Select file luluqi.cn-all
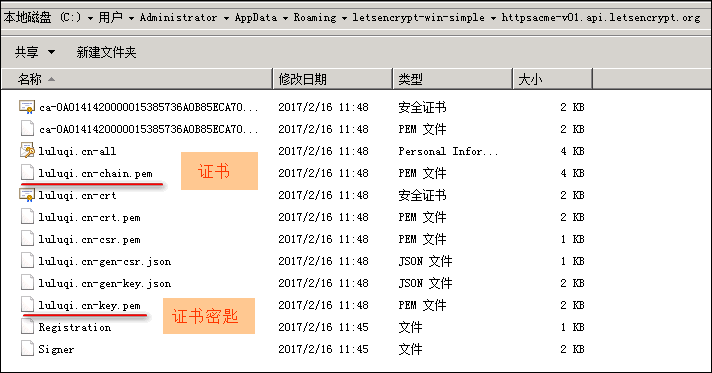Screen dimensions: 712x373 click(x=77, y=151)
